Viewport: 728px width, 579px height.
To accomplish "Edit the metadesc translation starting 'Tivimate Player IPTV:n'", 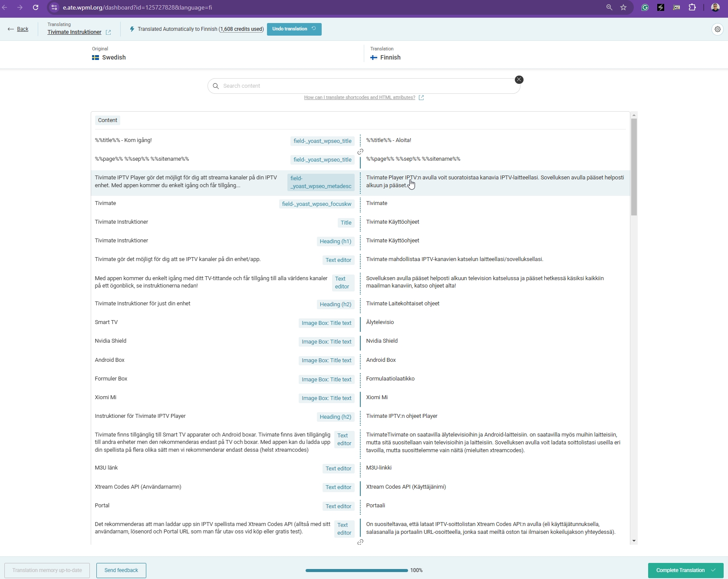I will [495, 182].
